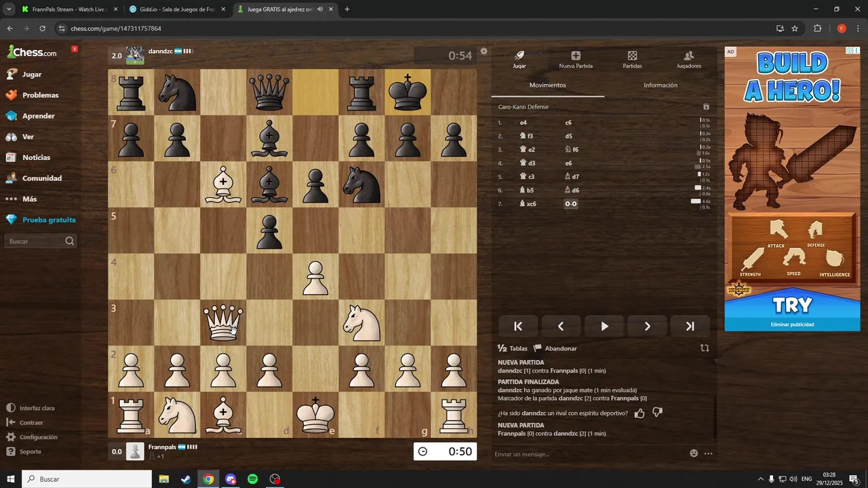This screenshot has width=868, height=488.
Task: Click the black king on g8
Action: [x=408, y=92]
